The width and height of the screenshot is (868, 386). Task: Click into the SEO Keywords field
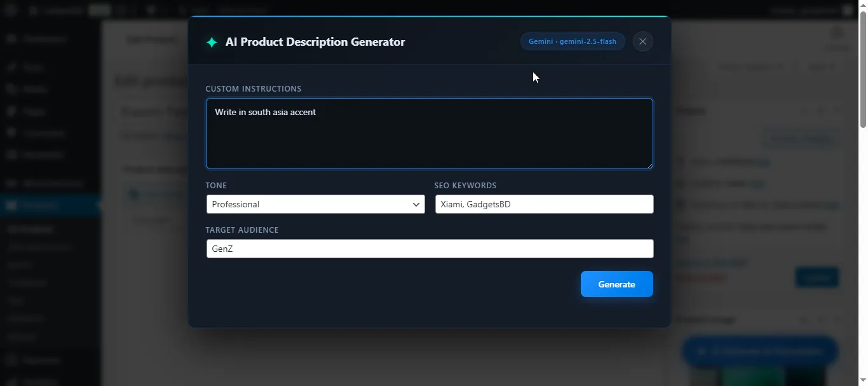pos(544,204)
